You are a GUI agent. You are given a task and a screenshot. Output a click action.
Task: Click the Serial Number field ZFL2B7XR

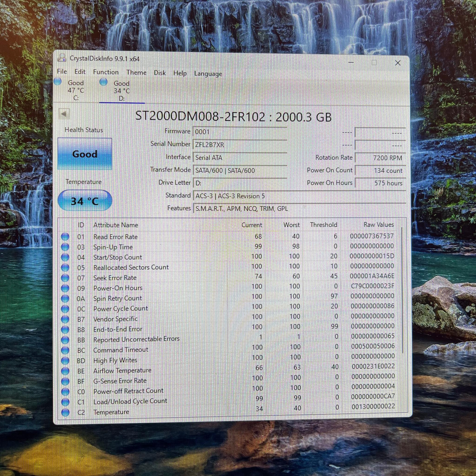[x=240, y=145]
